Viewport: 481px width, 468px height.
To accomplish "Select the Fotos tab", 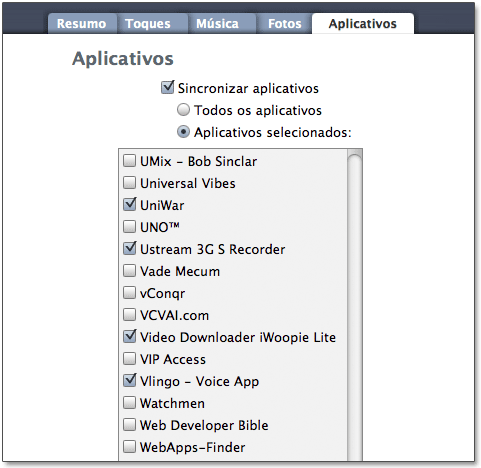I will click(284, 24).
